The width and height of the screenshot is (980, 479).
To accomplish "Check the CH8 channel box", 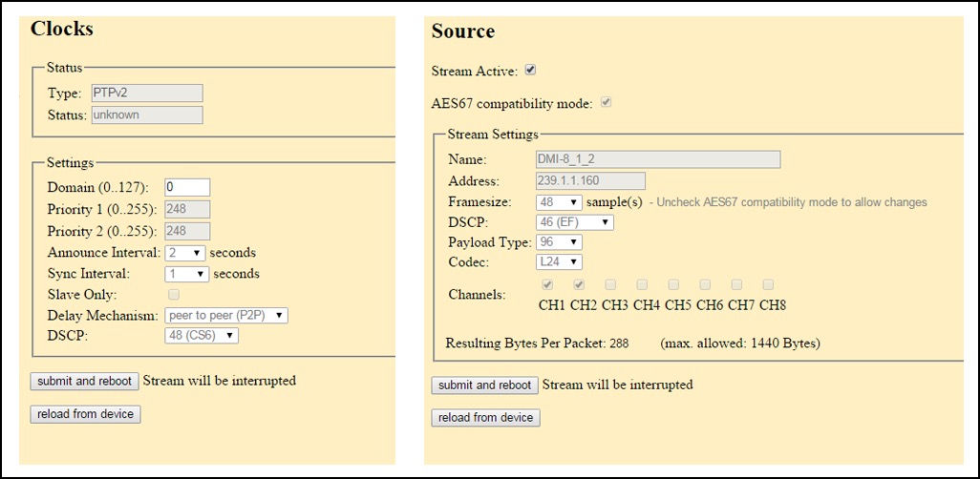I will click(768, 284).
